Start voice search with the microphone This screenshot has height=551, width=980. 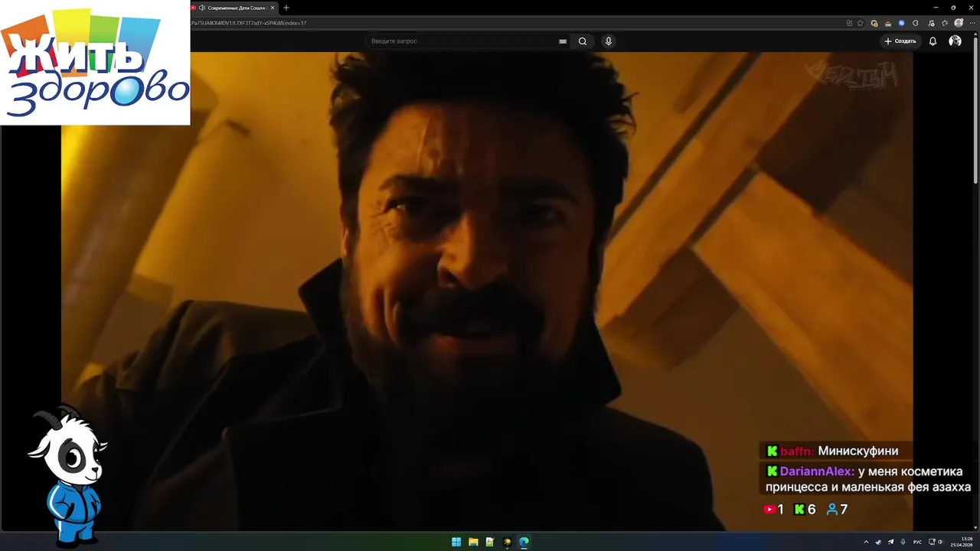click(x=609, y=41)
